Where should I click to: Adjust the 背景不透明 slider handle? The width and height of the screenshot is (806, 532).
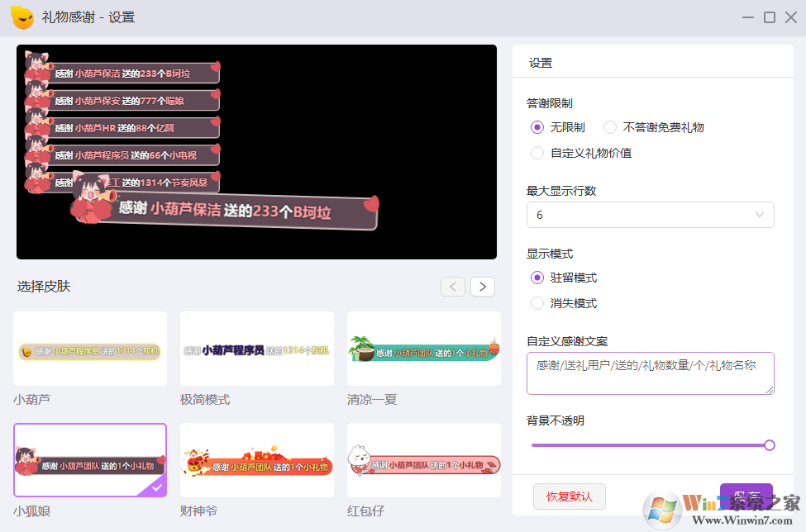[x=769, y=445]
